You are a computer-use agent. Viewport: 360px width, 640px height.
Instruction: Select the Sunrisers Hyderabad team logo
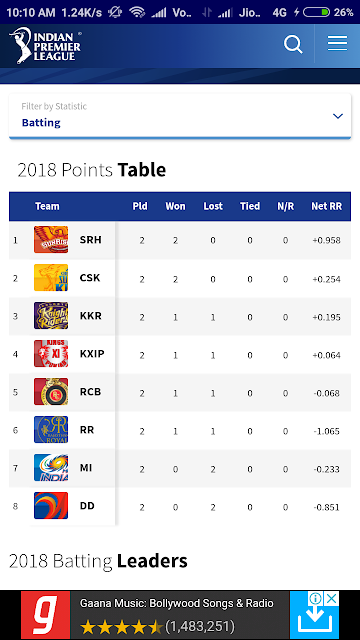(51, 240)
